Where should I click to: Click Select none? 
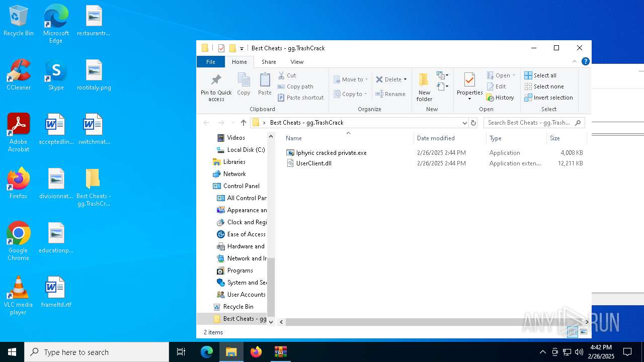pos(544,86)
